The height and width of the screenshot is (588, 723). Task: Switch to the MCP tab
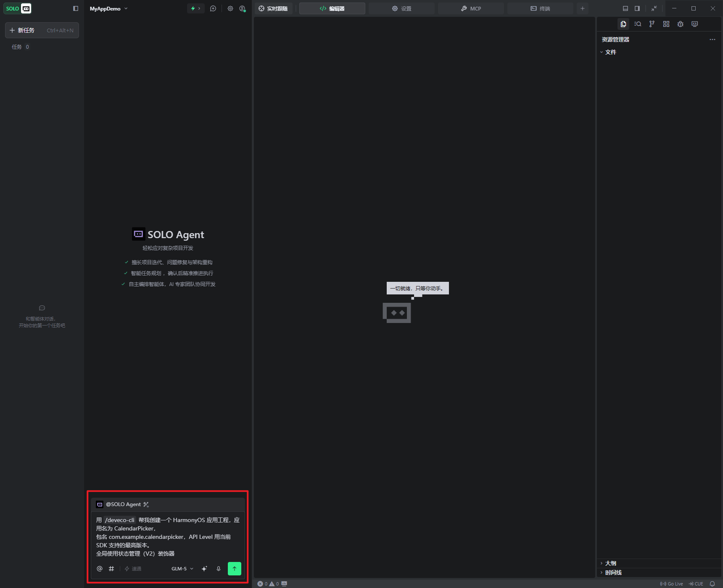[x=471, y=8]
